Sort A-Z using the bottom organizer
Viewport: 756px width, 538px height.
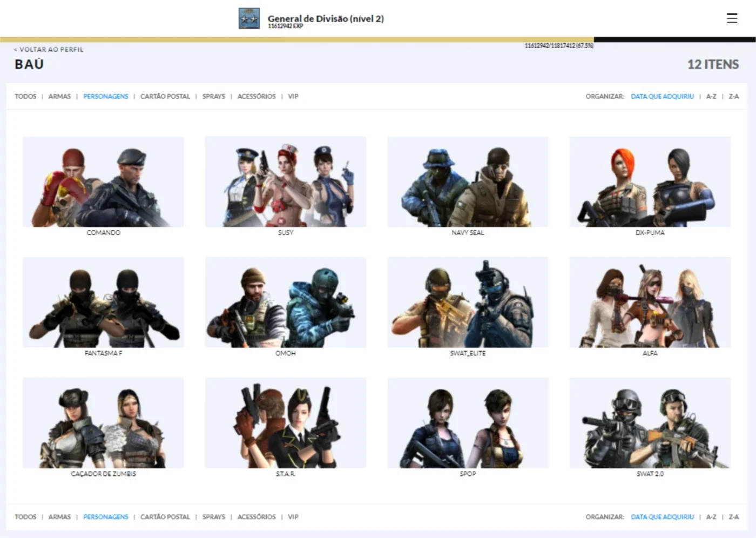pyautogui.click(x=711, y=516)
